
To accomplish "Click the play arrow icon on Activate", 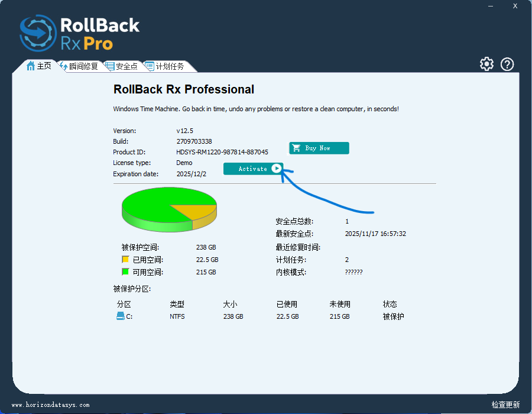I will coord(276,169).
